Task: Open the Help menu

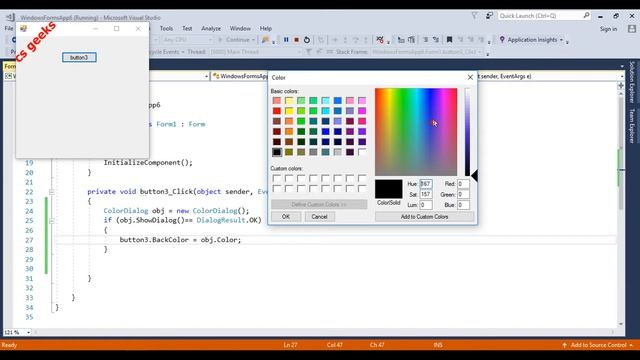Action: tap(266, 29)
